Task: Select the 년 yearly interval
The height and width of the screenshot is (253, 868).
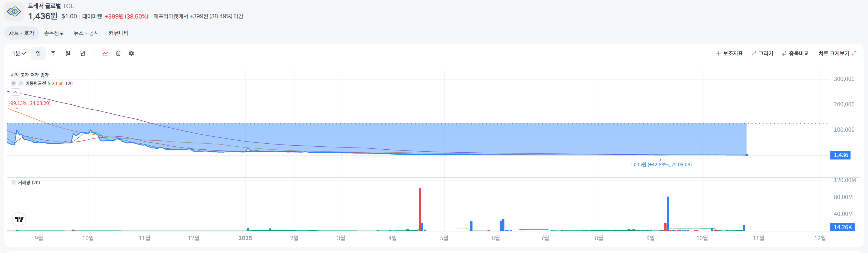Action: (x=82, y=53)
